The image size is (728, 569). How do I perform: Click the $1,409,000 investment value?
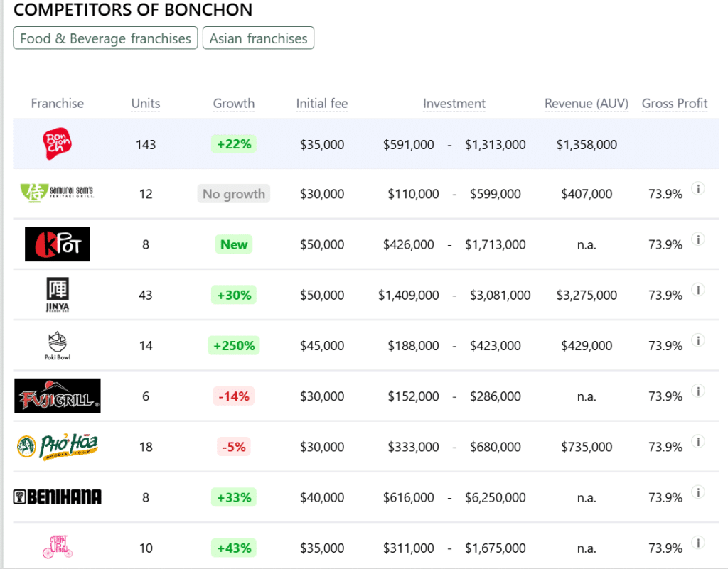(409, 295)
